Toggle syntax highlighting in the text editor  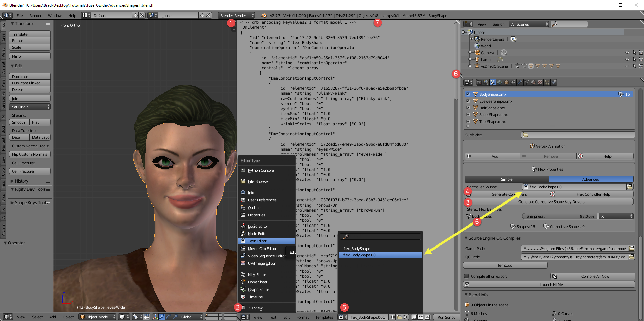click(427, 317)
